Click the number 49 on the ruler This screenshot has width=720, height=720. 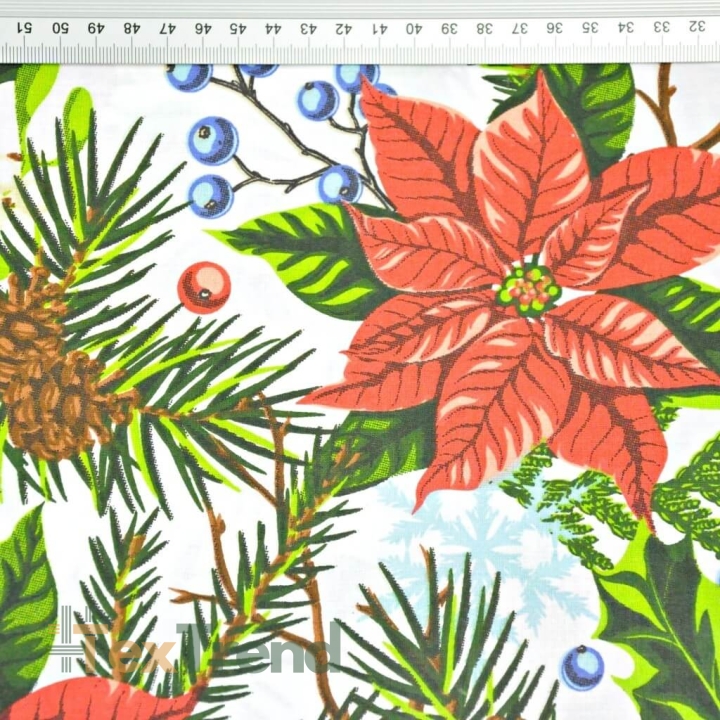pos(96,28)
